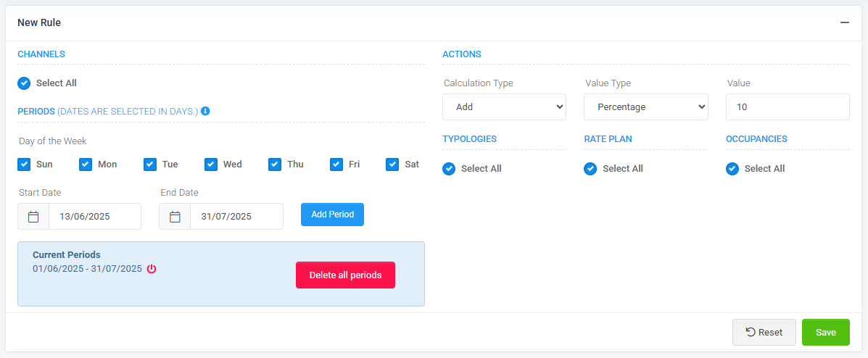Screen dimensions: 868x358
Task: Uncheck the Mon checkbox
Action: (x=86, y=165)
